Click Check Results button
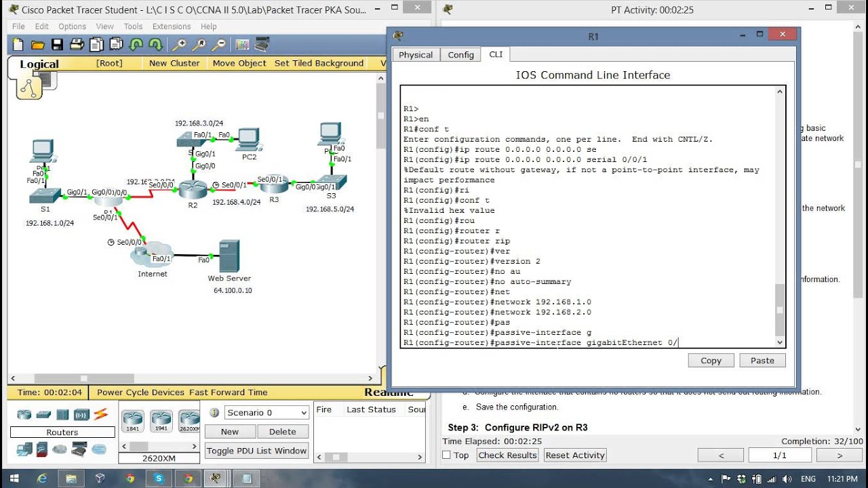The width and height of the screenshot is (868, 488). (x=508, y=455)
